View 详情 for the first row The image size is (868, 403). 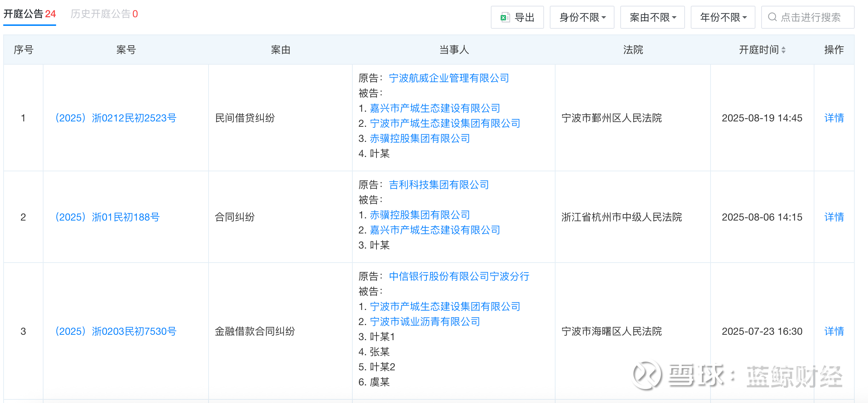coord(834,118)
